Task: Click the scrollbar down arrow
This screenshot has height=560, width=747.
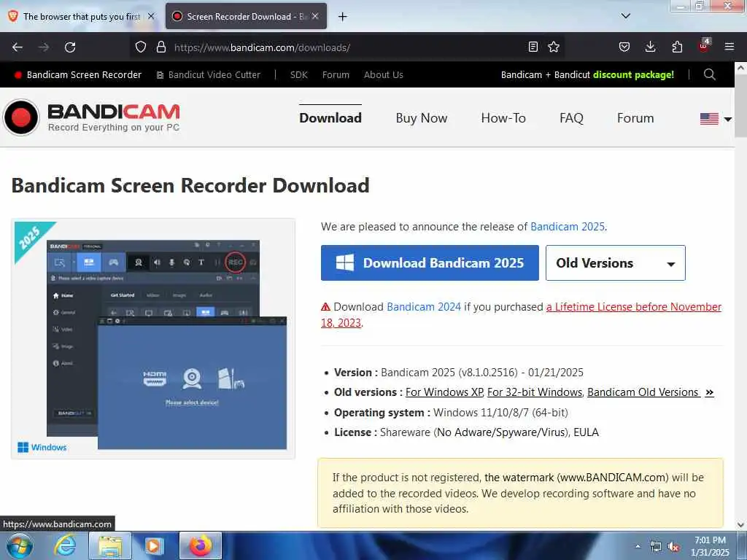Action: 741,525
